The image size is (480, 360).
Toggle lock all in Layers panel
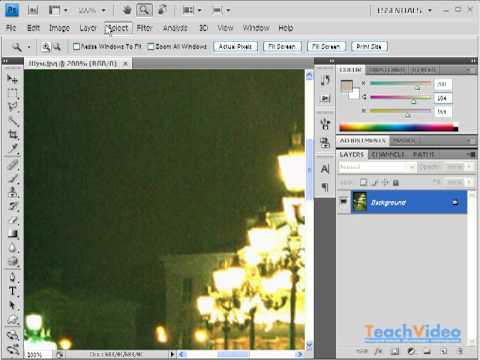click(x=396, y=182)
